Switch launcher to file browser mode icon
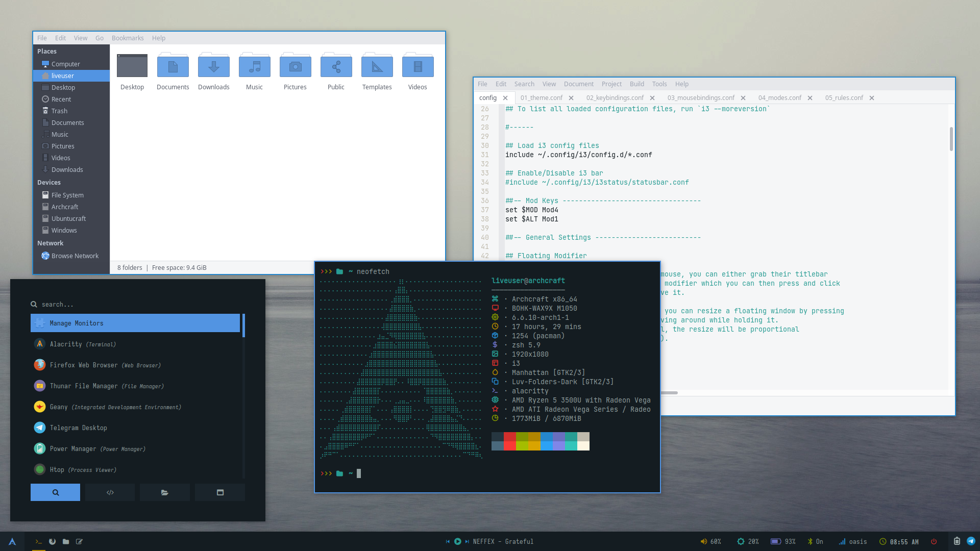 164,492
